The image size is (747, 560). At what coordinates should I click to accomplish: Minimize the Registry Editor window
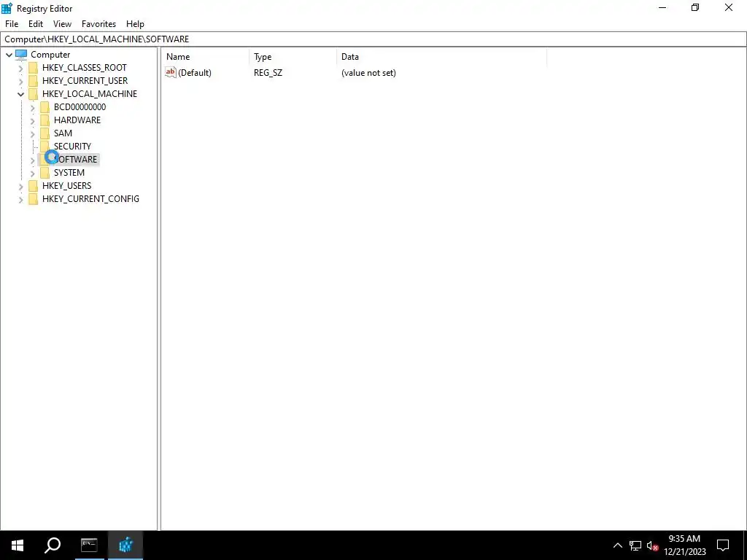click(x=662, y=7)
